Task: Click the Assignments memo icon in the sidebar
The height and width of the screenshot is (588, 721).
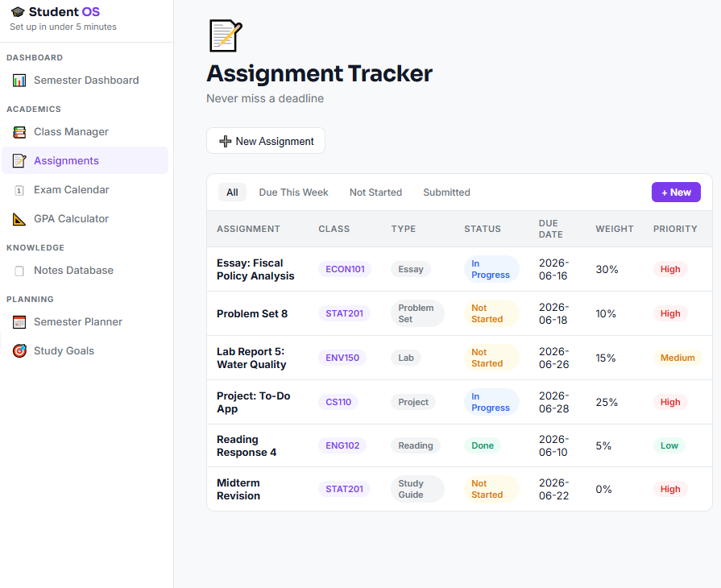Action: click(19, 161)
